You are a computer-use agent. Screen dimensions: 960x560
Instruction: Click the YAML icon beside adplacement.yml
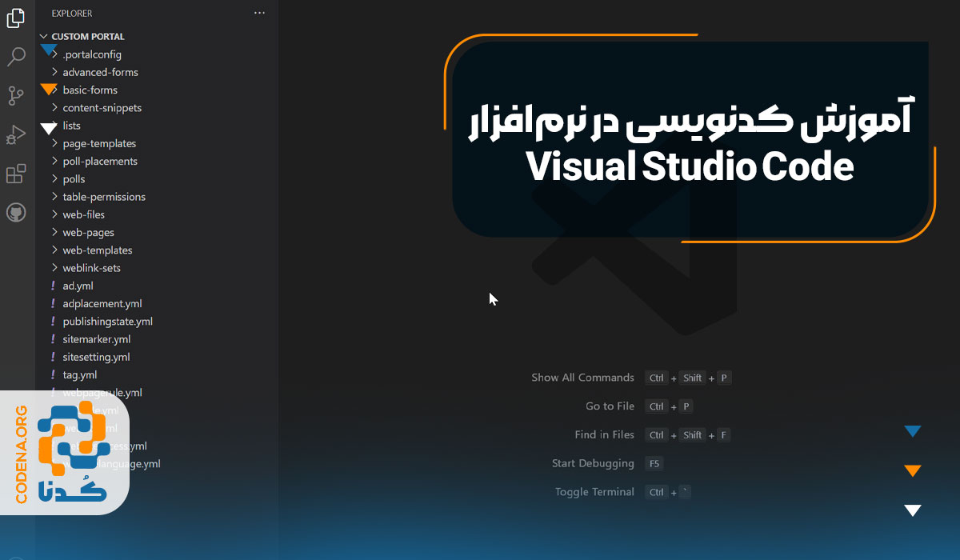click(x=54, y=303)
